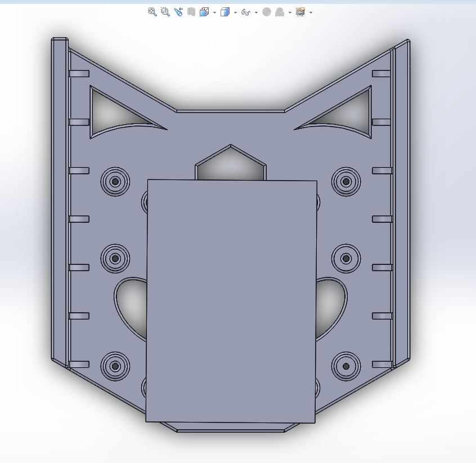Click the View Orientation cube icon
This screenshot has height=463, width=476.
(204, 12)
